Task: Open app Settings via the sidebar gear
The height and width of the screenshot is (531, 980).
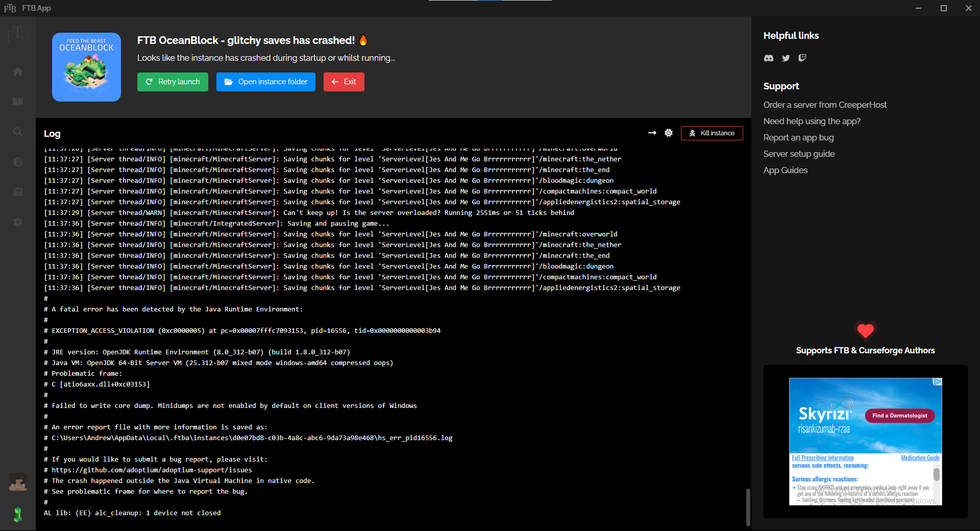Action: pyautogui.click(x=18, y=222)
